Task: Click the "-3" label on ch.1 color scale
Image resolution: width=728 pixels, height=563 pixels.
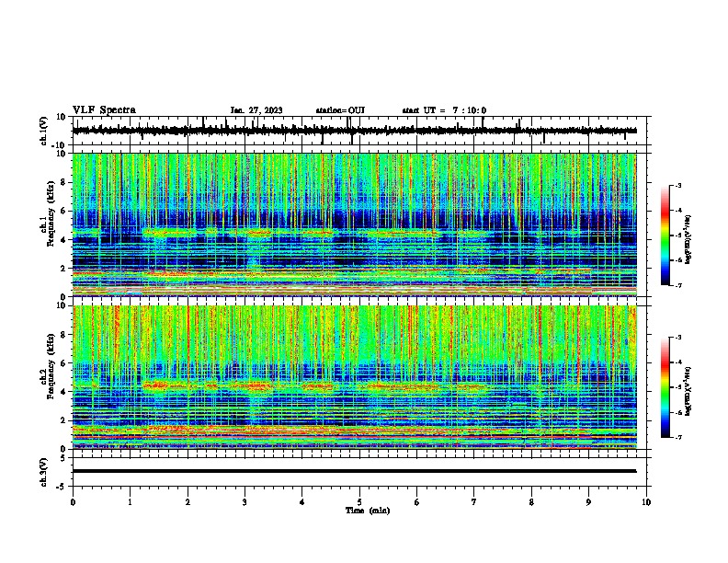Action: pyautogui.click(x=678, y=185)
